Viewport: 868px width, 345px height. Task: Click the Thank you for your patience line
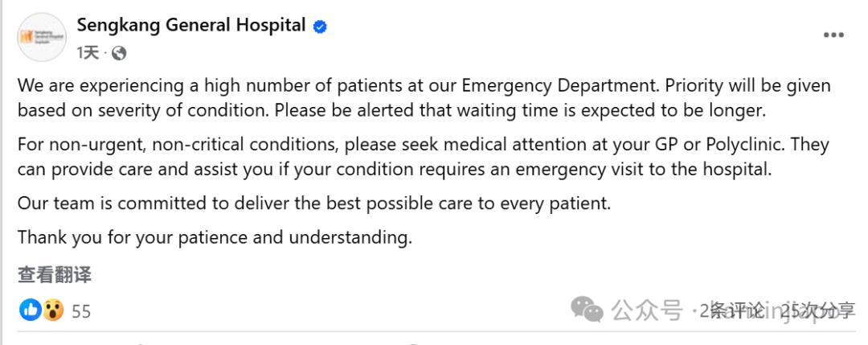215,237
